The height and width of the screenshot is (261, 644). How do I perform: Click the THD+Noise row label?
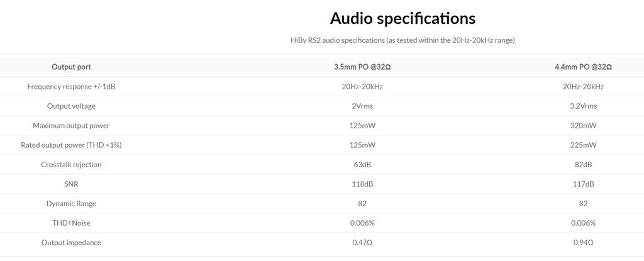pos(71,223)
